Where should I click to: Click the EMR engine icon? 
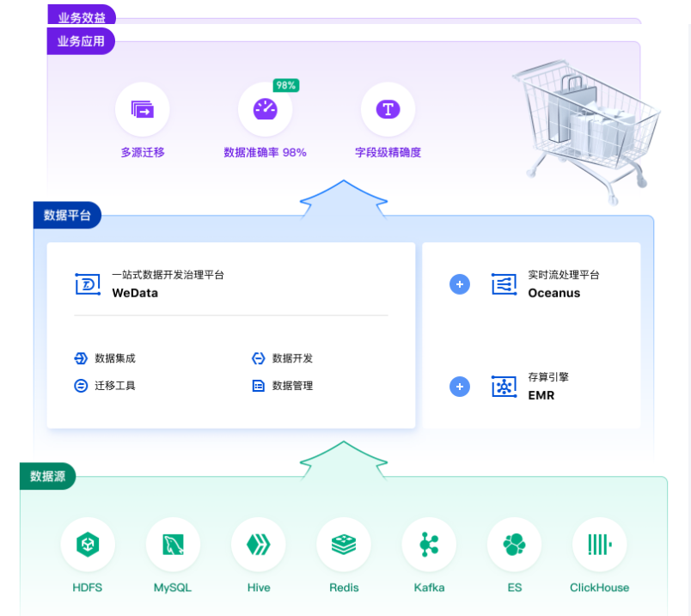pos(504,387)
